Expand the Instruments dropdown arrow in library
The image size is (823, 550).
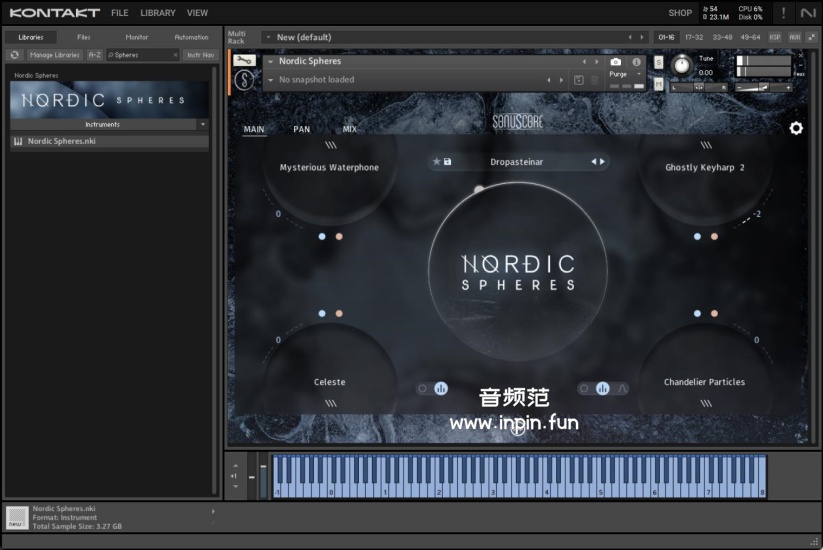[x=203, y=125]
